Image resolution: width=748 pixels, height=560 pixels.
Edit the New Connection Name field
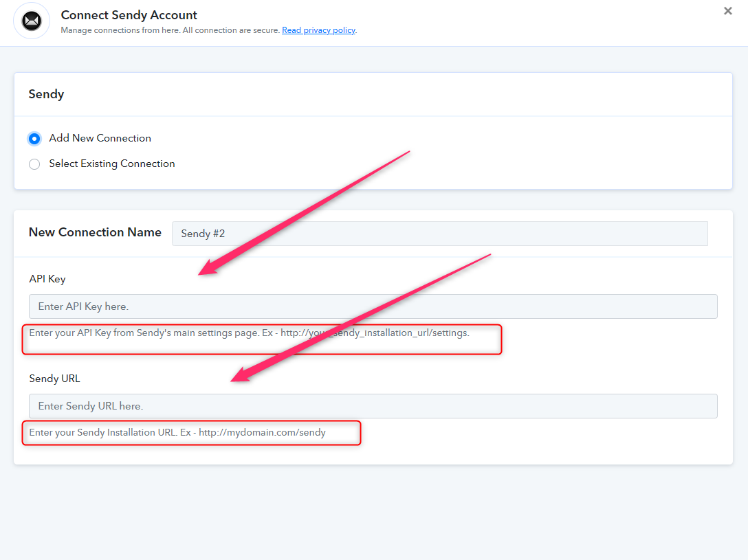point(440,234)
